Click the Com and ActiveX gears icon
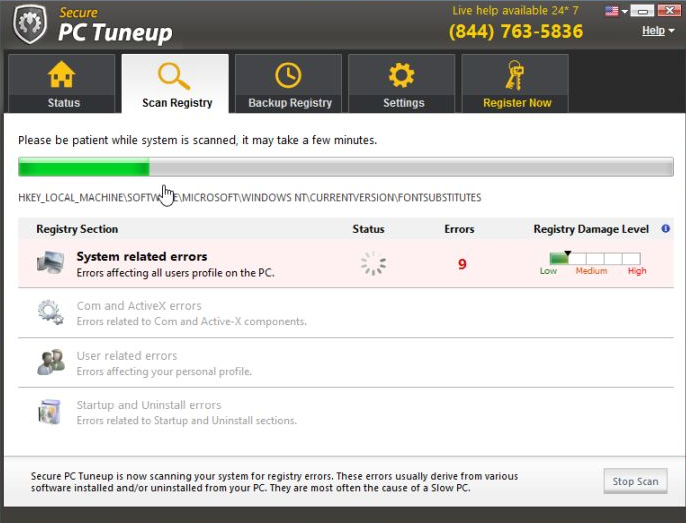This screenshot has width=692, height=523. (50, 313)
